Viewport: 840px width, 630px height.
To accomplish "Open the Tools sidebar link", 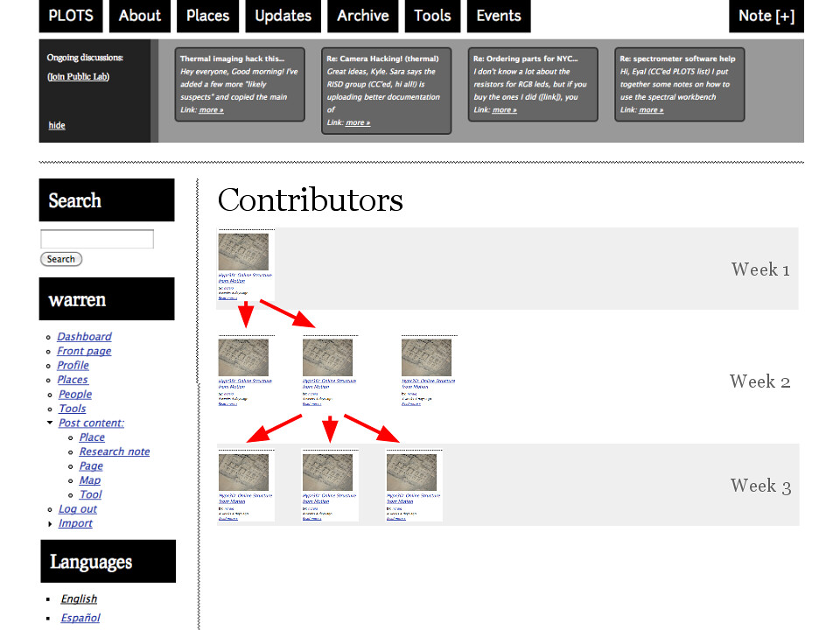I will (73, 409).
